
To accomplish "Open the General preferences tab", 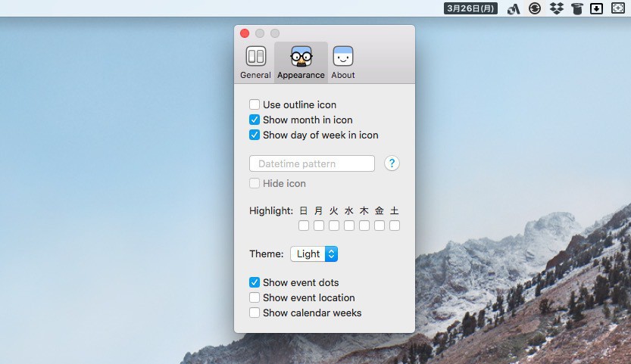I will click(255, 62).
